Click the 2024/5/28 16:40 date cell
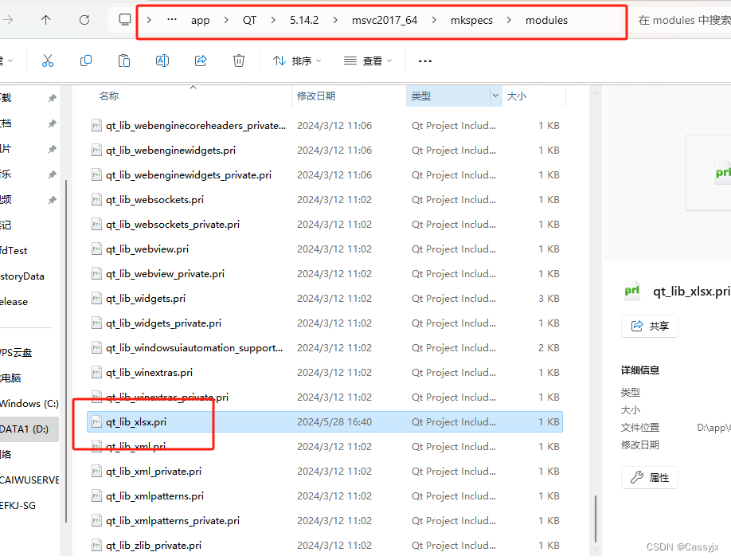Screen dimensions: 731x560 [x=334, y=422]
